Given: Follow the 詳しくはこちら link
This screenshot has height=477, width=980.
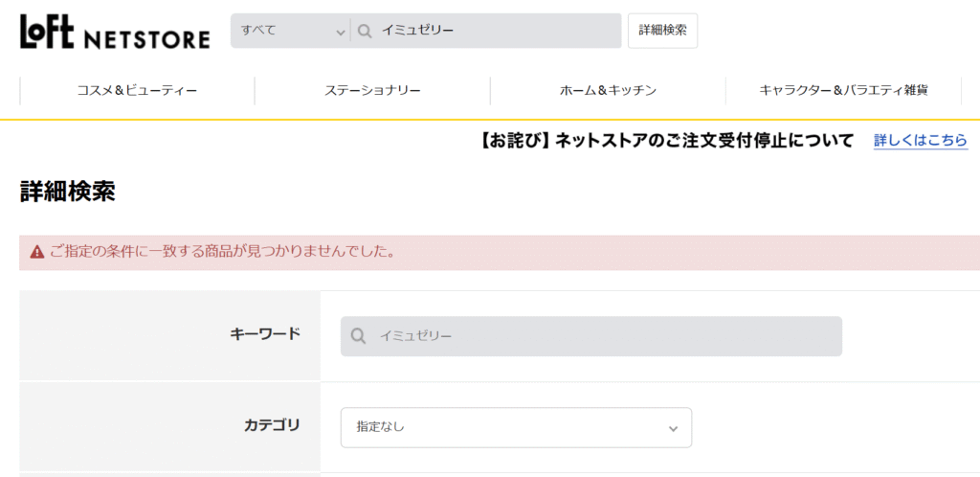Looking at the screenshot, I should tap(920, 141).
